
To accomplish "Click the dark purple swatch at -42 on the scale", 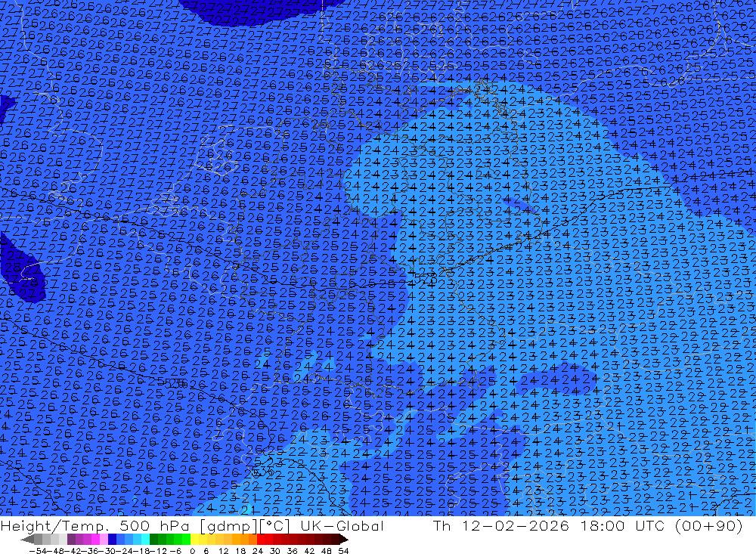I will coord(71,540).
